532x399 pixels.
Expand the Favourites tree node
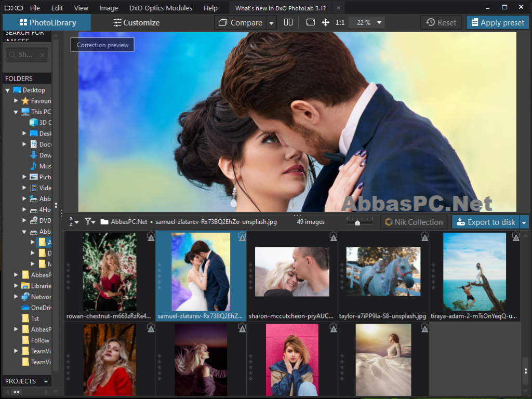coord(16,101)
